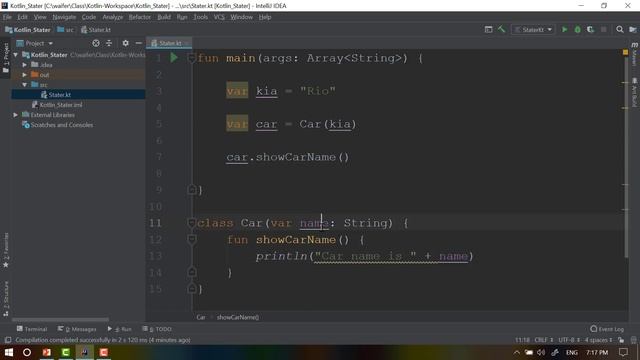The image size is (640, 360).
Task: Select IntelliJ IDEA taskbar icon
Action: (84, 352)
